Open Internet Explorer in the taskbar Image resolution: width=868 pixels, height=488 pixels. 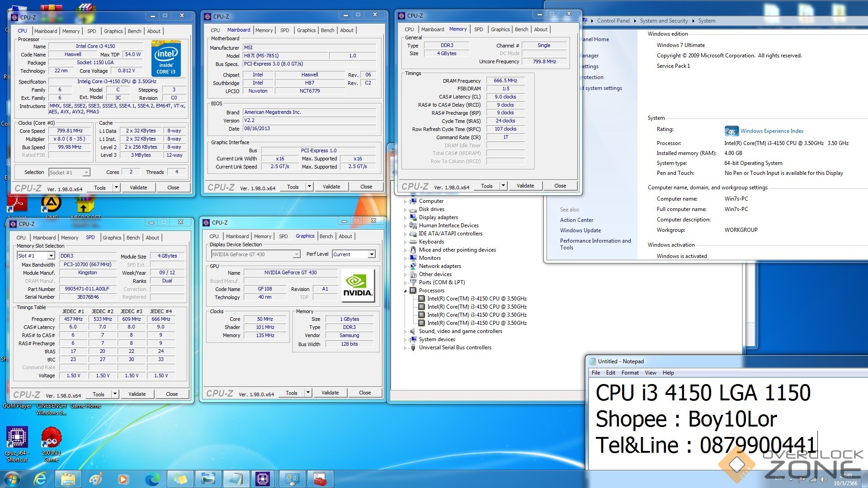coord(41,479)
